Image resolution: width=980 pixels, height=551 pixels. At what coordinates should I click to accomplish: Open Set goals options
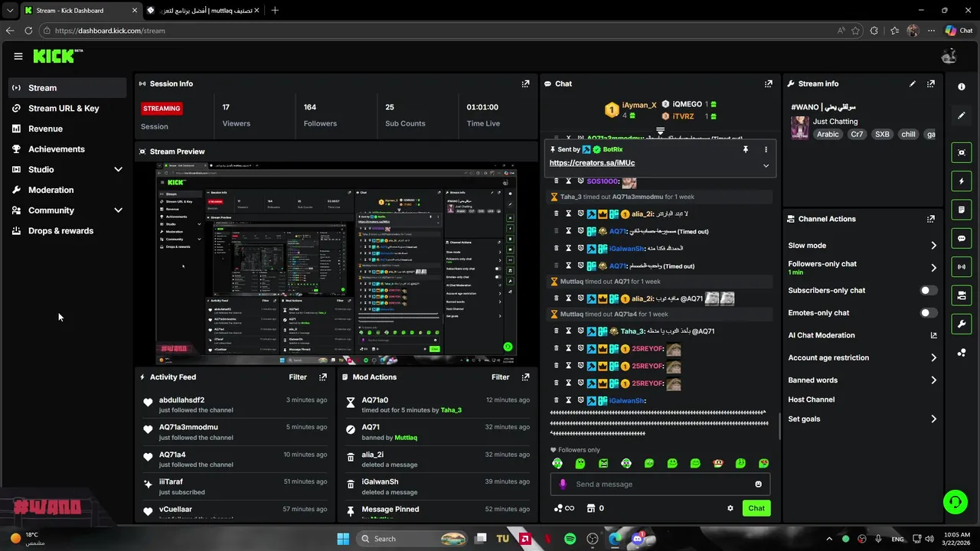pos(862,419)
